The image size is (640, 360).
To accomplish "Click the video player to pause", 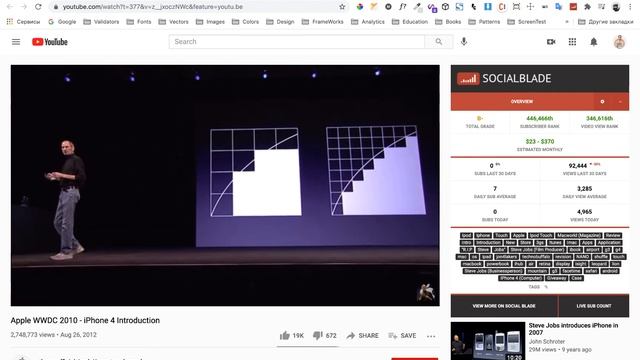I will 225,185.
